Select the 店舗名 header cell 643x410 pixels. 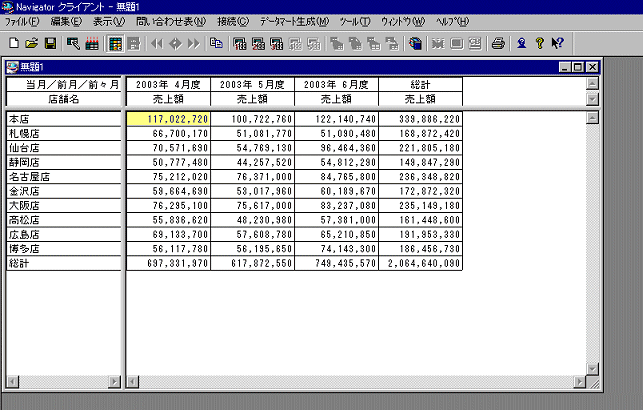point(64,99)
